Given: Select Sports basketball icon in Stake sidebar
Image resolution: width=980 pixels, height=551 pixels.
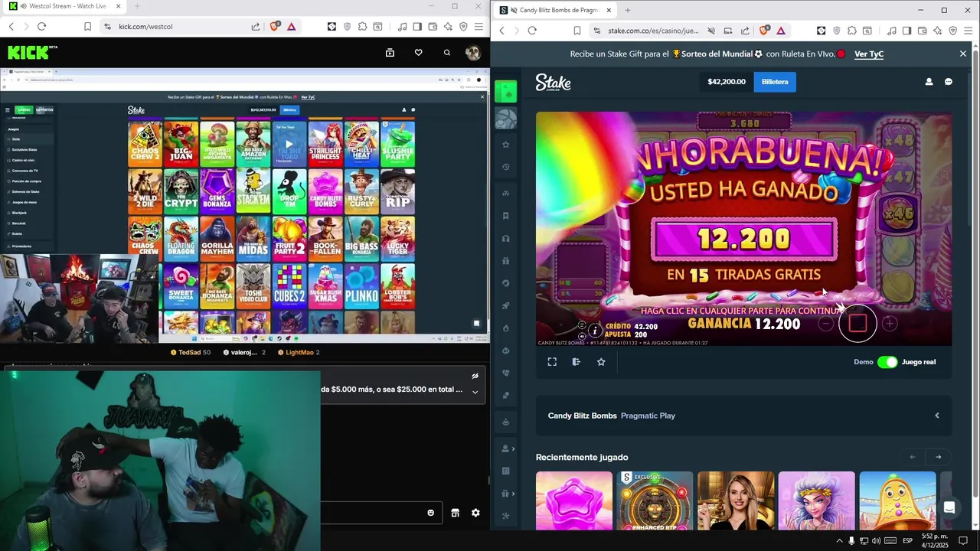Looking at the screenshot, I should (505, 118).
